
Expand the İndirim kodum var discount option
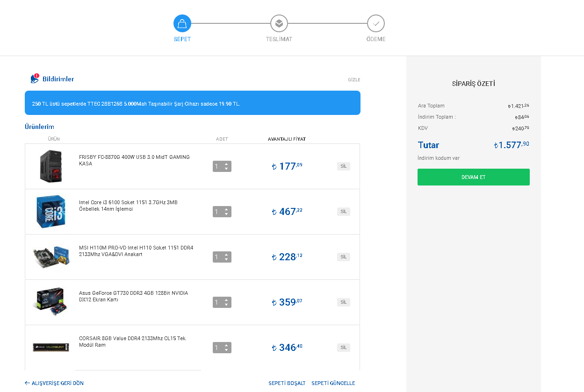[439, 158]
